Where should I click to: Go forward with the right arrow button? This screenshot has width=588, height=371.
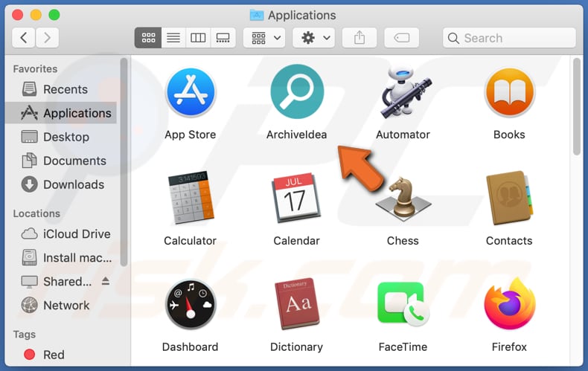click(47, 38)
